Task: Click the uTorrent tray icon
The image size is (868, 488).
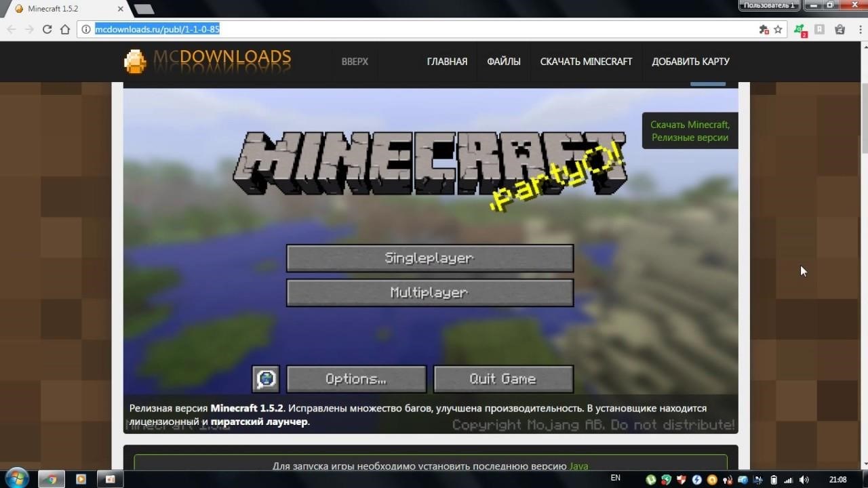Action: tap(651, 480)
